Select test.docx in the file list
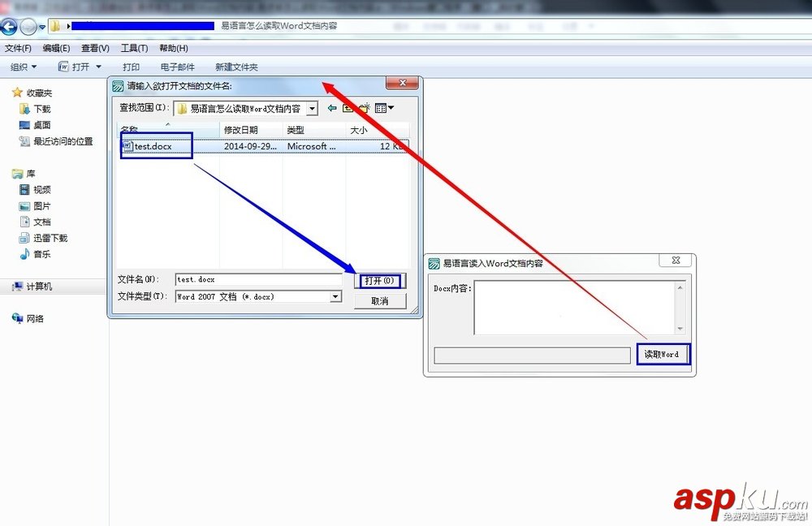The image size is (812, 526). click(153, 146)
